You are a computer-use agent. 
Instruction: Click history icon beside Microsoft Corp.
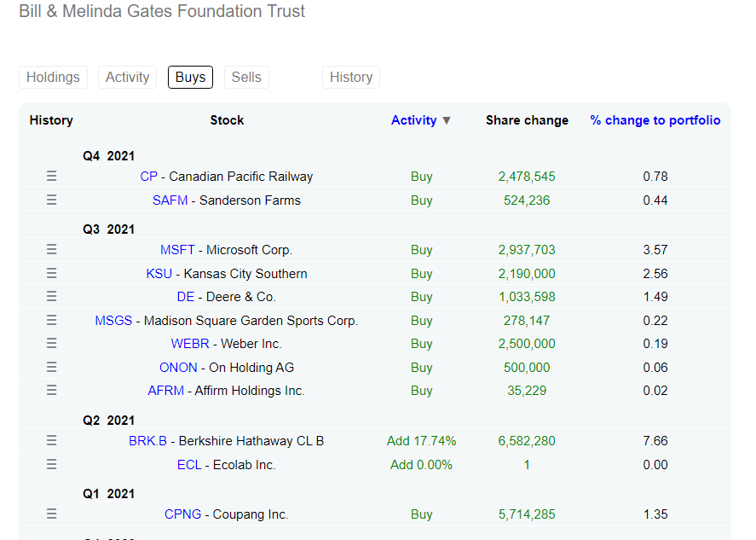[51, 250]
